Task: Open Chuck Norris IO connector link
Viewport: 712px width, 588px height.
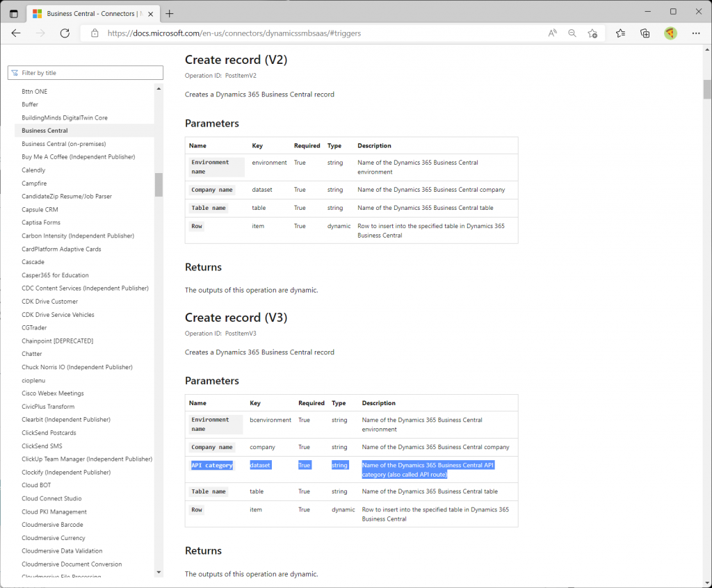Action: click(x=77, y=367)
